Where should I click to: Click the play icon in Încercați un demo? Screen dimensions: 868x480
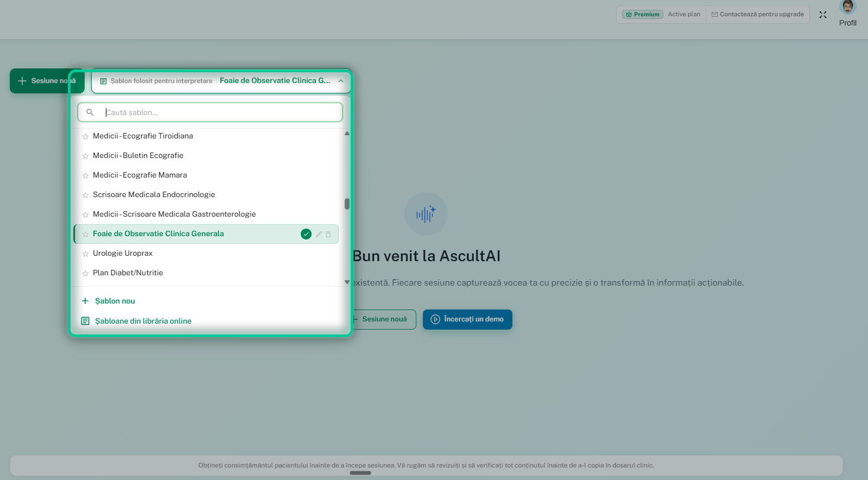pos(435,319)
